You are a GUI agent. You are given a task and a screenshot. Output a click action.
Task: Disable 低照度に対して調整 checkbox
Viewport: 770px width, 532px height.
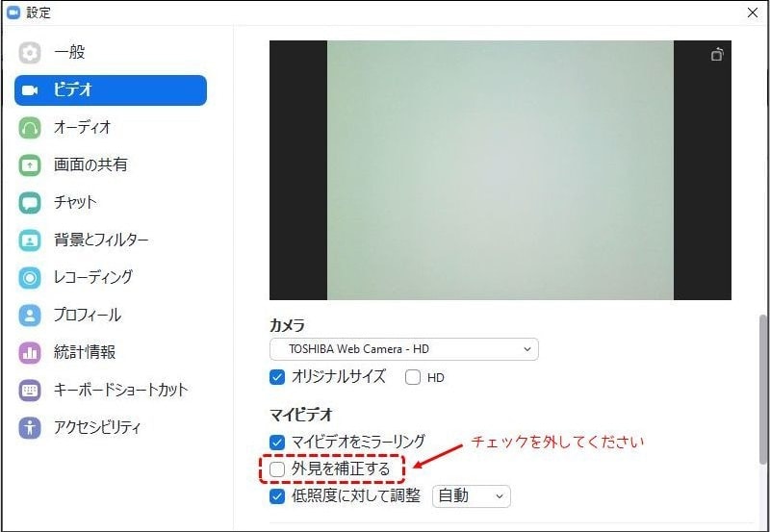277,496
